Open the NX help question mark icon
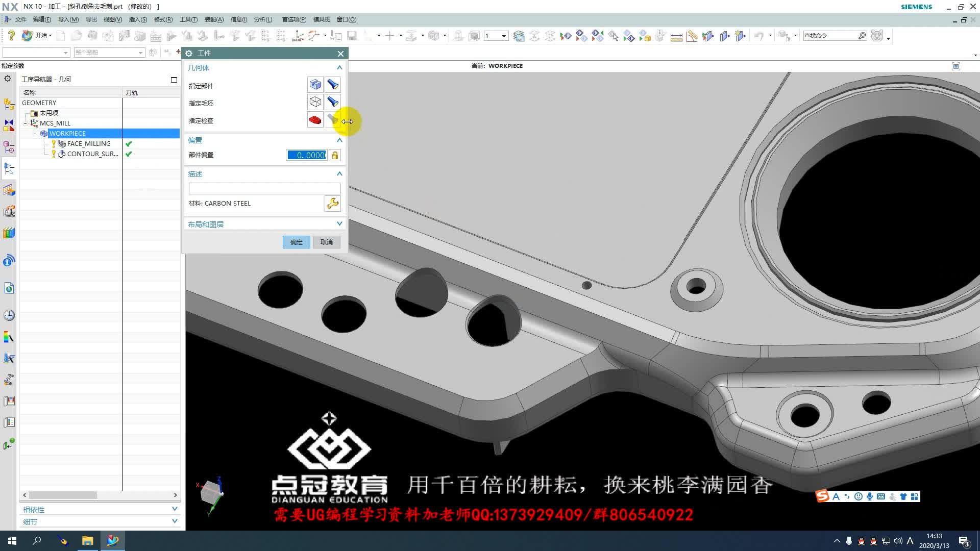This screenshot has width=980, height=551. coord(11,35)
